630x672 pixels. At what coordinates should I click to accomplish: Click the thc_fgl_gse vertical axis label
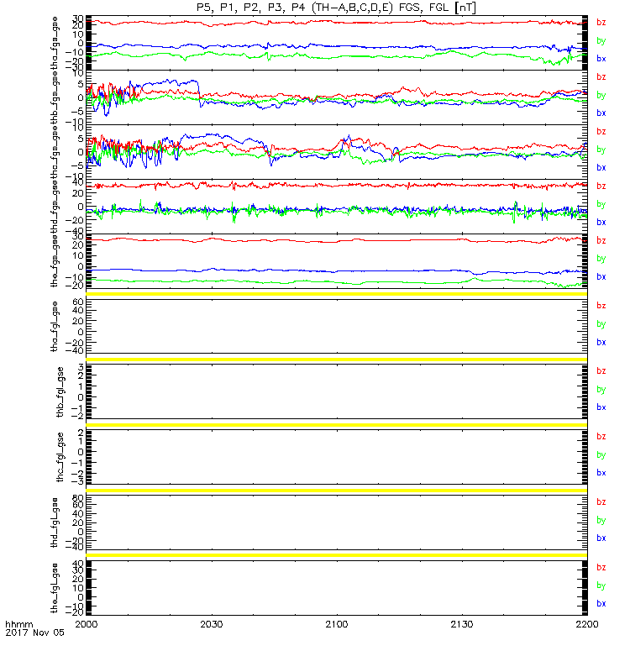pos(60,457)
